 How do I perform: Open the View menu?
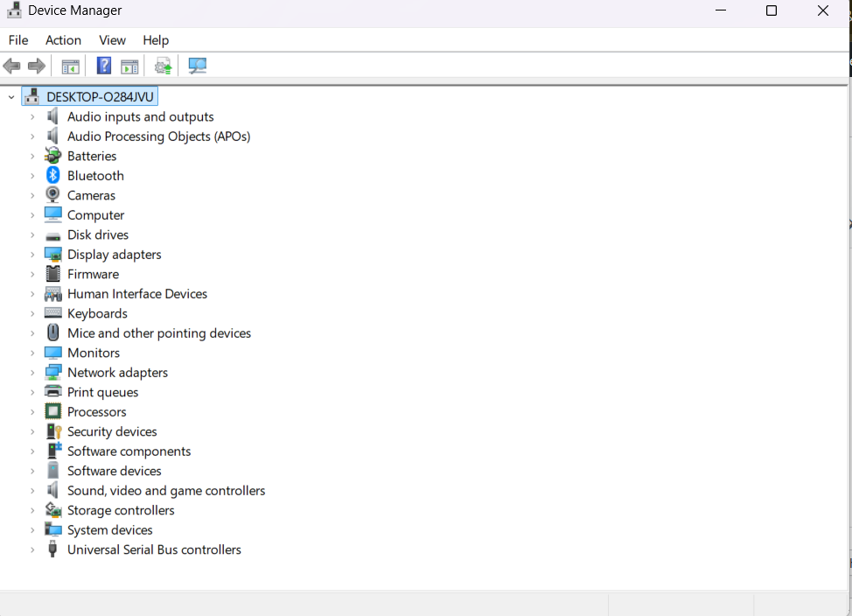pos(112,40)
